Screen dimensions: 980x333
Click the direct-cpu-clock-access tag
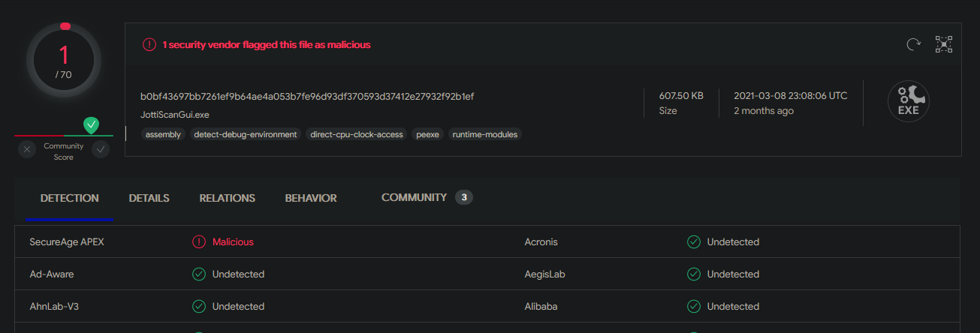[357, 134]
